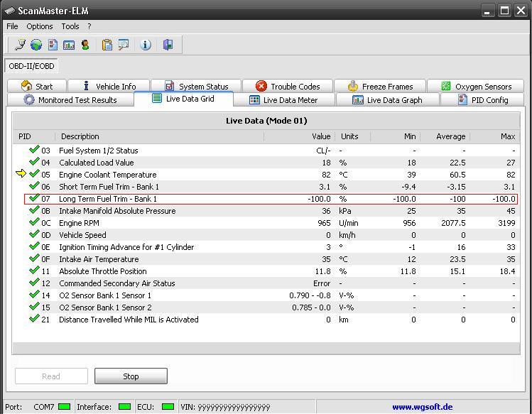This screenshot has height=414, width=532.
Task: Click the Units column header
Action: pyautogui.click(x=352, y=136)
